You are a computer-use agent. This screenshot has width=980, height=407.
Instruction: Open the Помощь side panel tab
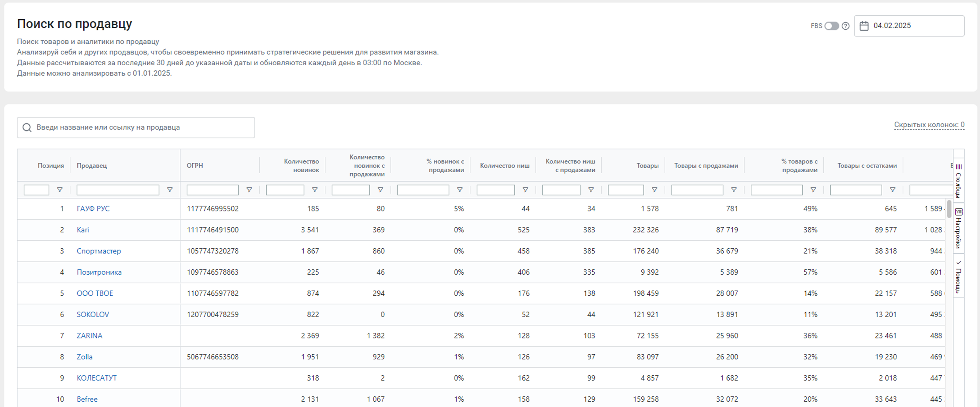pyautogui.click(x=959, y=276)
